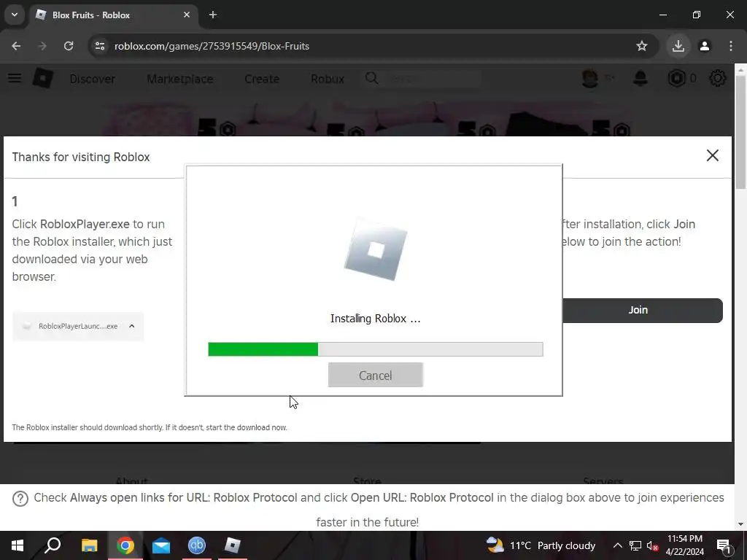Open the Windows Start menu
Screen dimensions: 747x560
click(18, 545)
